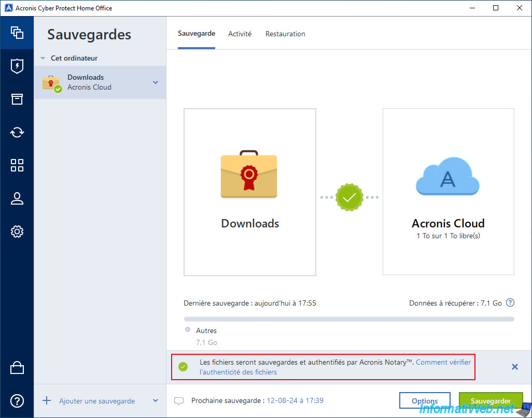This screenshot has width=532, height=418.
Task: Click Ajouter une sauvegarde
Action: pyautogui.click(x=97, y=401)
